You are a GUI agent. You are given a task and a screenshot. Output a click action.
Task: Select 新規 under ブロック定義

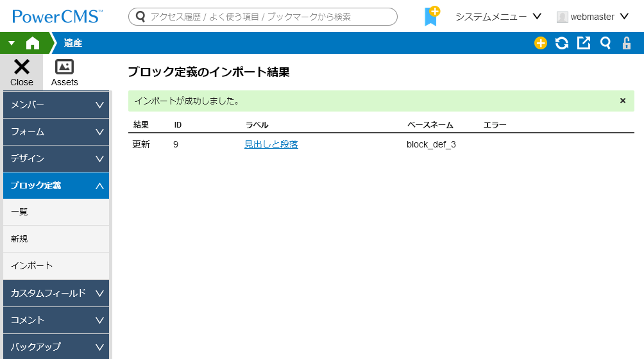tap(56, 238)
